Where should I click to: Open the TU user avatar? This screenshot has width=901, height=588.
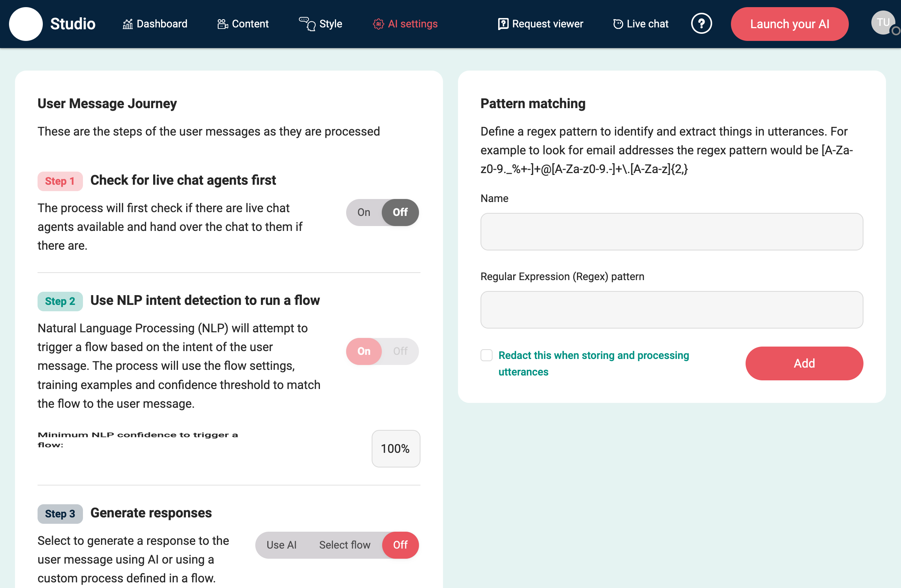tap(883, 22)
